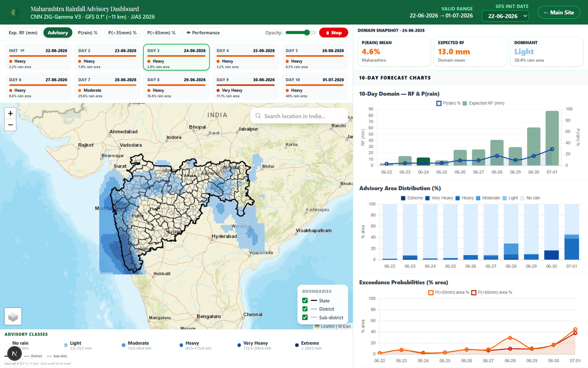The image size is (588, 368).
Task: Uncheck the State boundaries checkbox
Action: pyautogui.click(x=305, y=300)
